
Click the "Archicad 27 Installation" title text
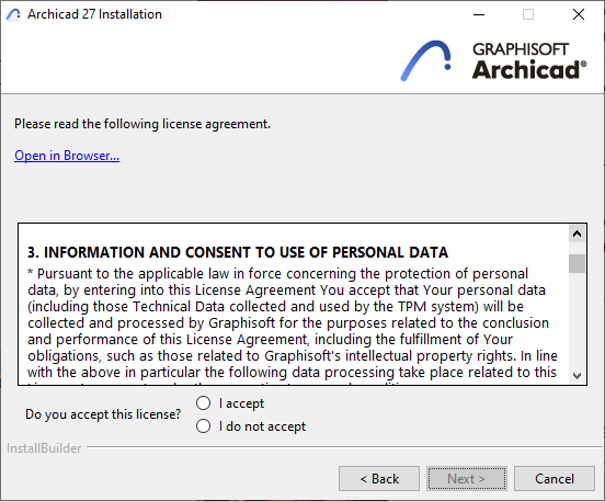tap(94, 14)
